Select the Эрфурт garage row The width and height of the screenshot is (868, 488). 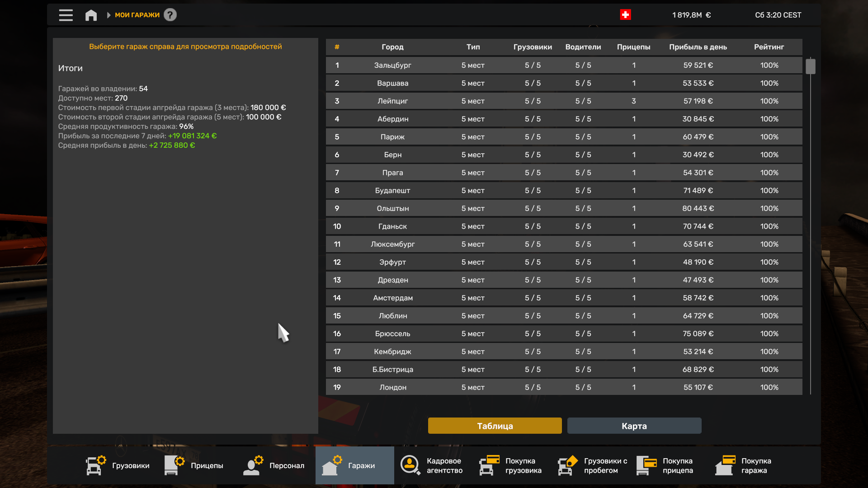coord(564,262)
